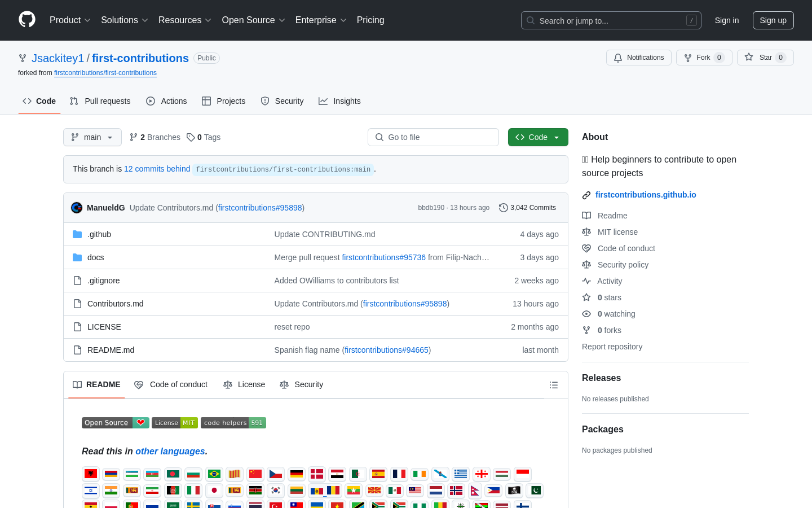Click the code helpers 591 badge
Screen dimensions: 812x508
(x=233, y=423)
